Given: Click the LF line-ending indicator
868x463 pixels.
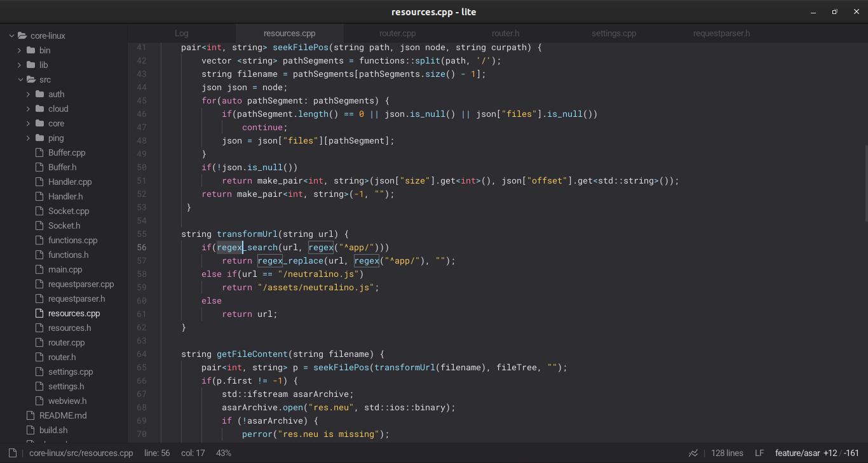Looking at the screenshot, I should point(759,453).
